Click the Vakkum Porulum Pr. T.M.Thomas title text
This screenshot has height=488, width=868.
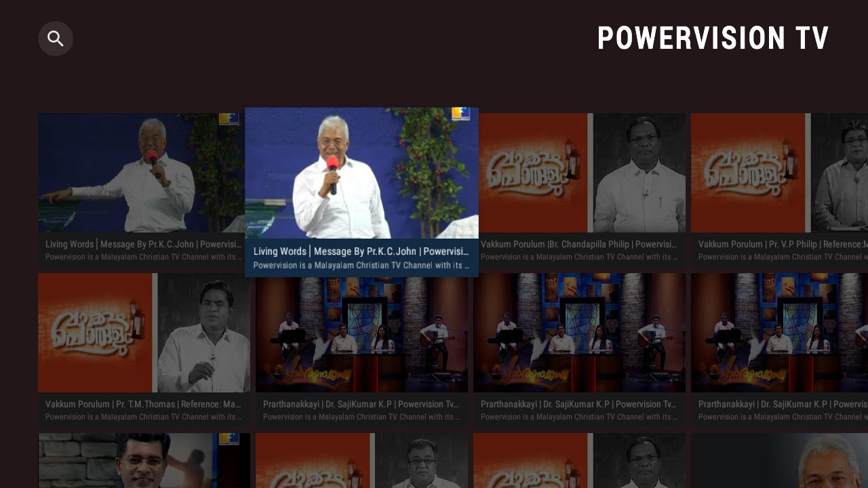click(143, 404)
